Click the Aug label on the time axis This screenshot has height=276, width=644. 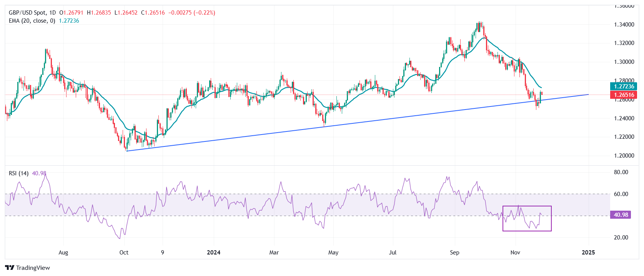pos(63,253)
